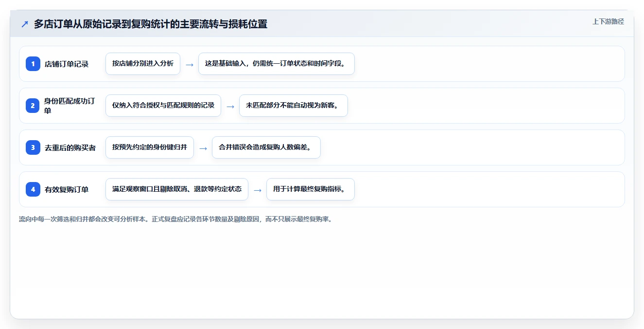Click the 按预先约定的身份键归并 box
Screen dimensions: 644x329
point(150,147)
